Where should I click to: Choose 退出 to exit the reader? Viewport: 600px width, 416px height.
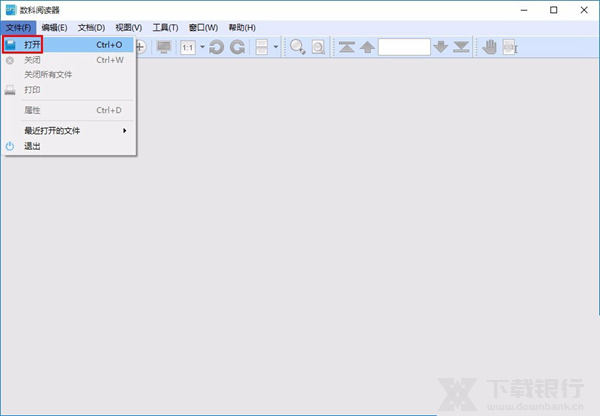[33, 146]
